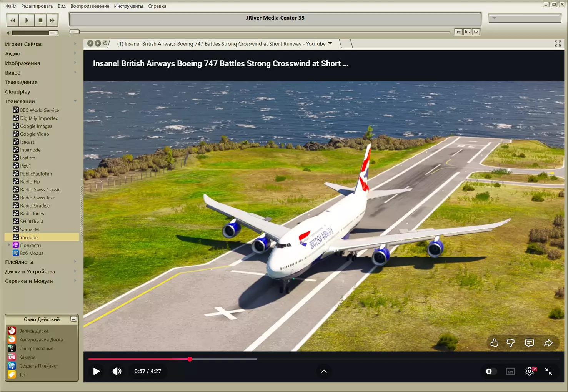The width and height of the screenshot is (568, 392).
Task: Click Камера action
Action: click(x=27, y=357)
